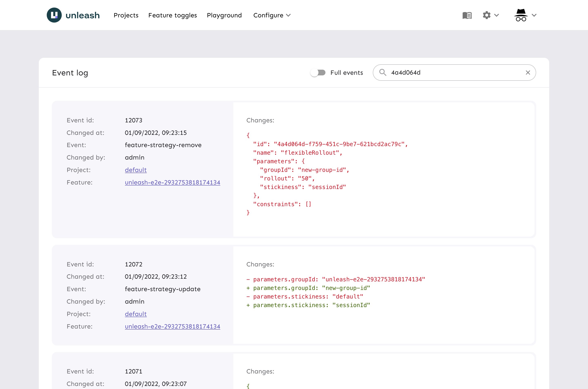Open the Projects menu item
Screen dimensions: 588x389
click(x=126, y=15)
